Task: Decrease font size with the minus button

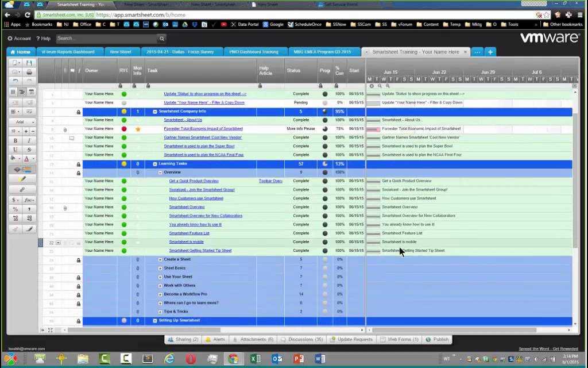Action: pyautogui.click(x=33, y=131)
